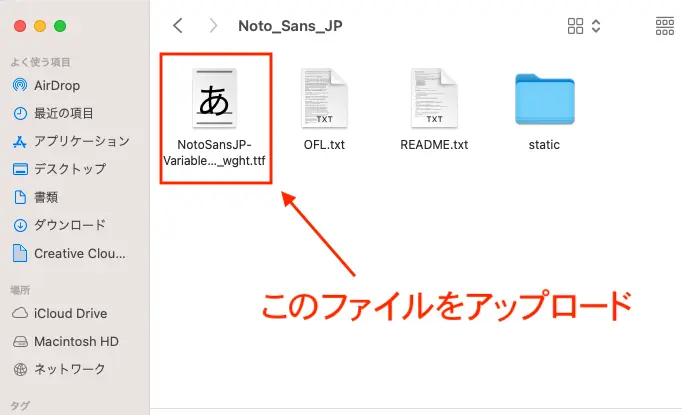The width and height of the screenshot is (682, 415).
Task: Click the globe icon beside ネットワーク
Action: [x=20, y=369]
